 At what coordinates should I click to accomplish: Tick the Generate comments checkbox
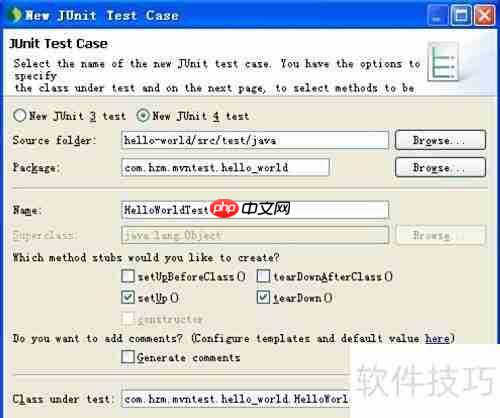click(128, 357)
